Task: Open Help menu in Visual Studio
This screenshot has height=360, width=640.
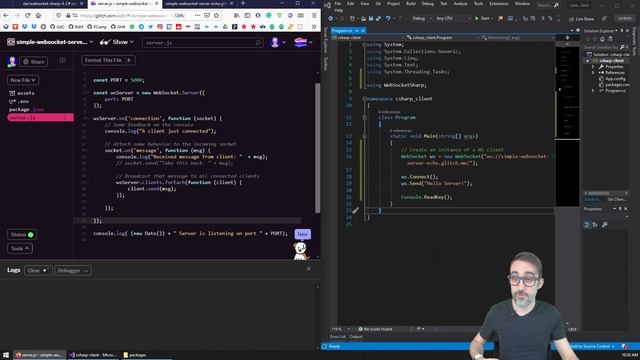Action: pyautogui.click(x=339, y=10)
